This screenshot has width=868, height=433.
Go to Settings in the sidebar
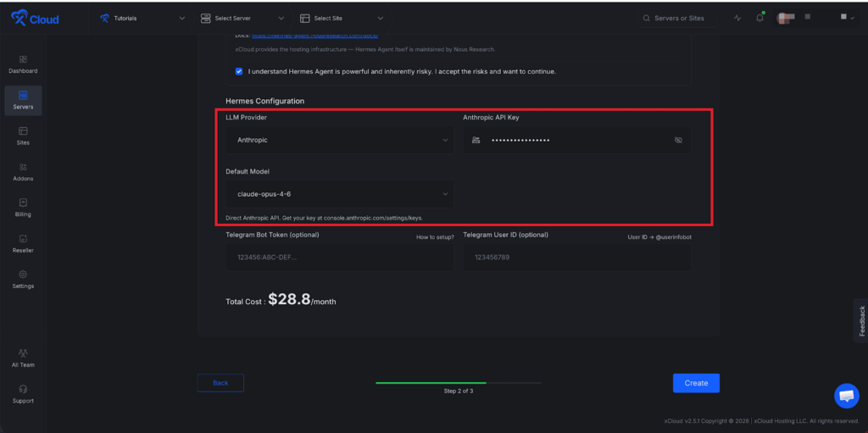[23, 279]
